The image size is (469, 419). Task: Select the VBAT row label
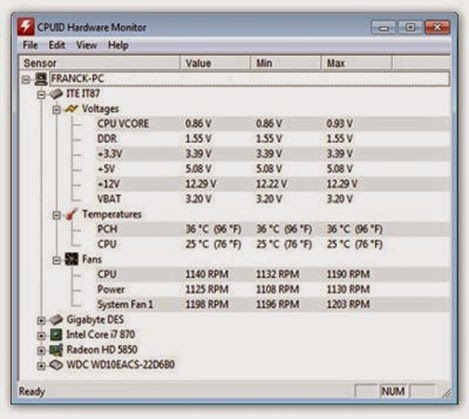pos(109,199)
